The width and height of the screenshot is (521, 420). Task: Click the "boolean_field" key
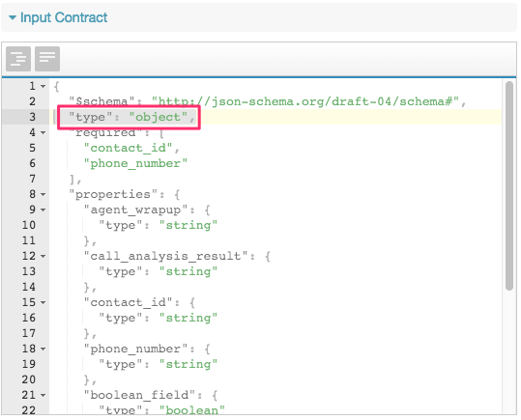click(139, 395)
